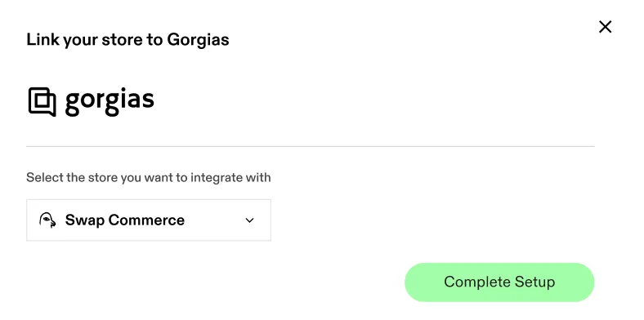Close the Link your store dialog
The width and height of the screenshot is (644, 320).
click(605, 27)
